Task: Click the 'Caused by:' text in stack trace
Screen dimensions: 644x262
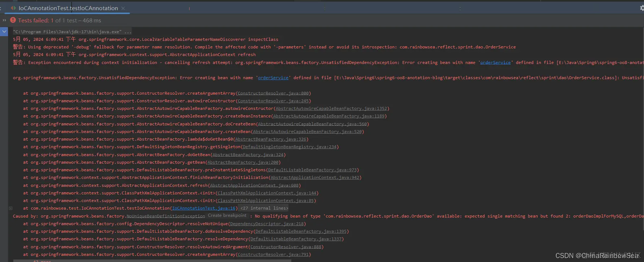Action: tap(26, 216)
